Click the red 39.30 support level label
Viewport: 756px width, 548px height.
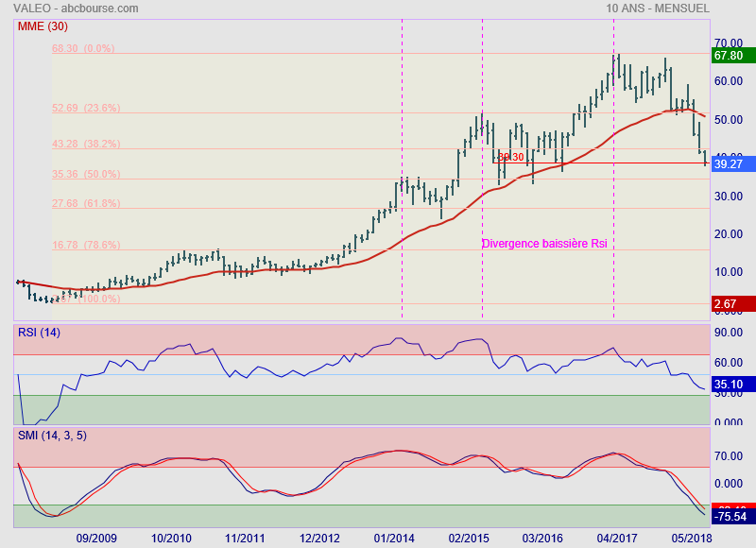511,157
